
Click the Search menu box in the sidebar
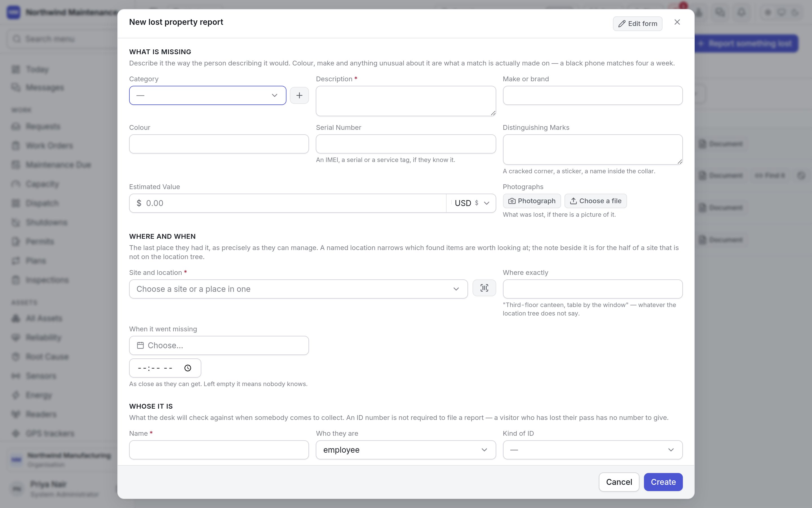coord(62,39)
